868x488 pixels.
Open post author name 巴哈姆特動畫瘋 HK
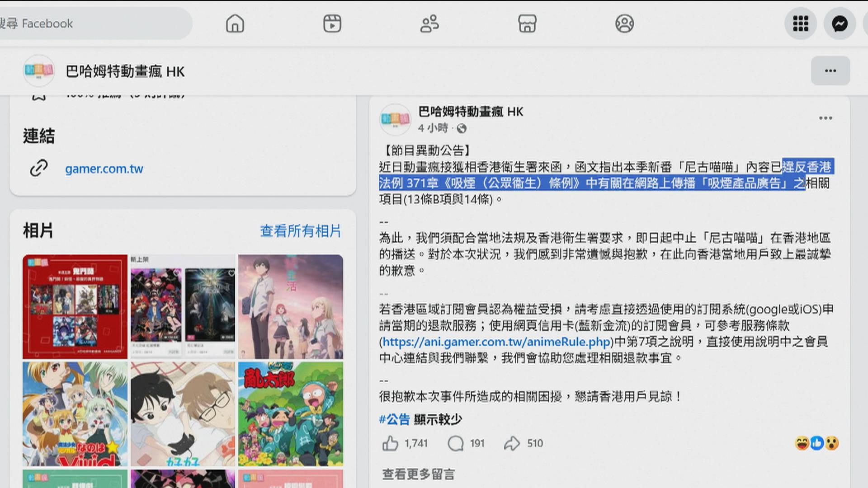471,112
